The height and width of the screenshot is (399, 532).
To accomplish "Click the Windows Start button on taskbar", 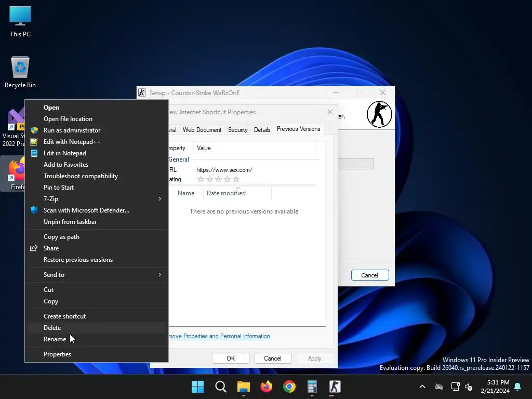I will tap(197, 387).
